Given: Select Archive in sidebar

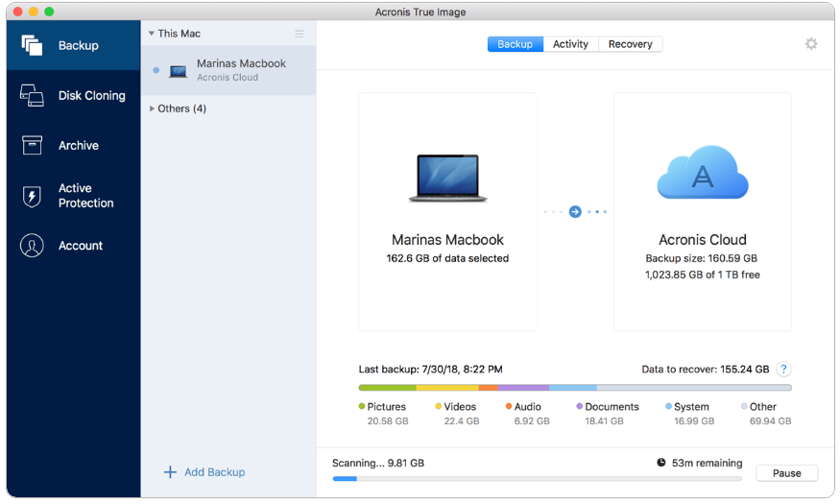Looking at the screenshot, I should pos(73,145).
